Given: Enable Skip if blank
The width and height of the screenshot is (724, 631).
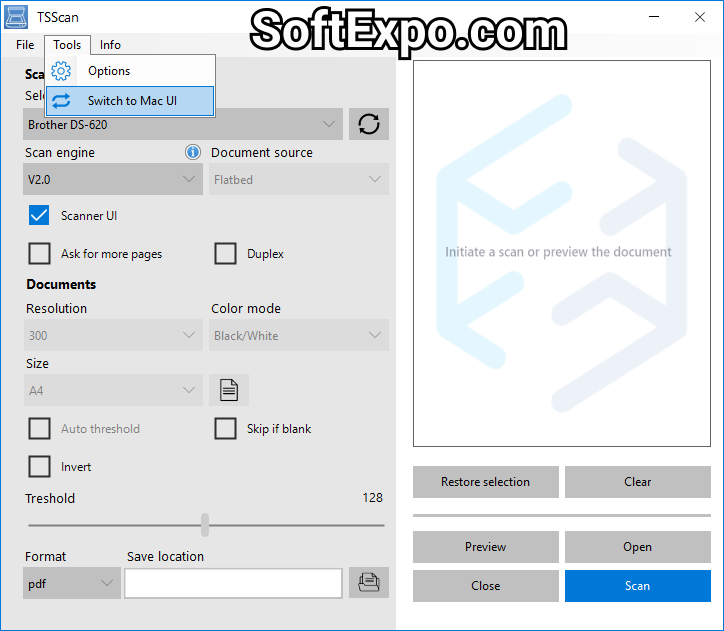Looking at the screenshot, I should (x=225, y=428).
